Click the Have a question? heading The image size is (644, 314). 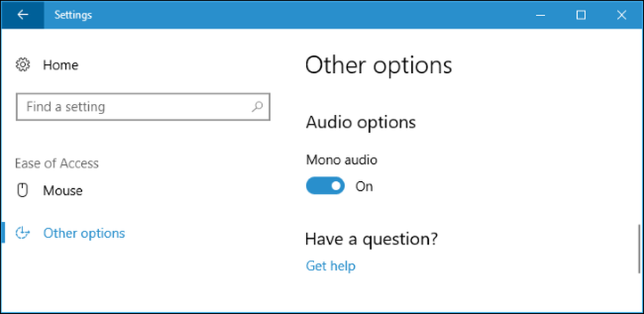pyautogui.click(x=372, y=239)
